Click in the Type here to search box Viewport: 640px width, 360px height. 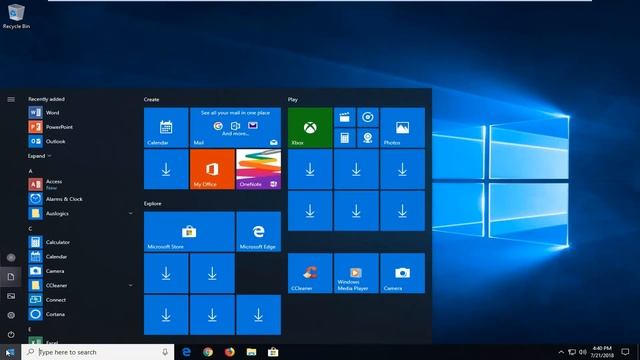point(98,352)
